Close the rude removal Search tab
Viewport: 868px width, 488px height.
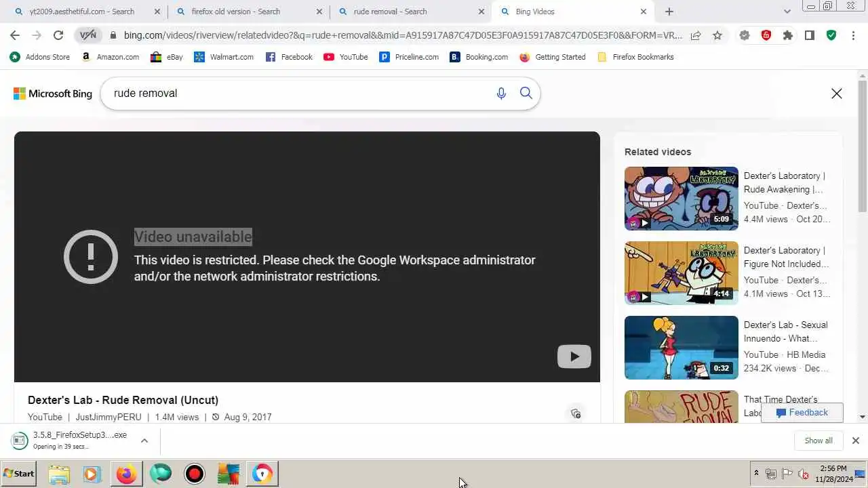point(481,12)
